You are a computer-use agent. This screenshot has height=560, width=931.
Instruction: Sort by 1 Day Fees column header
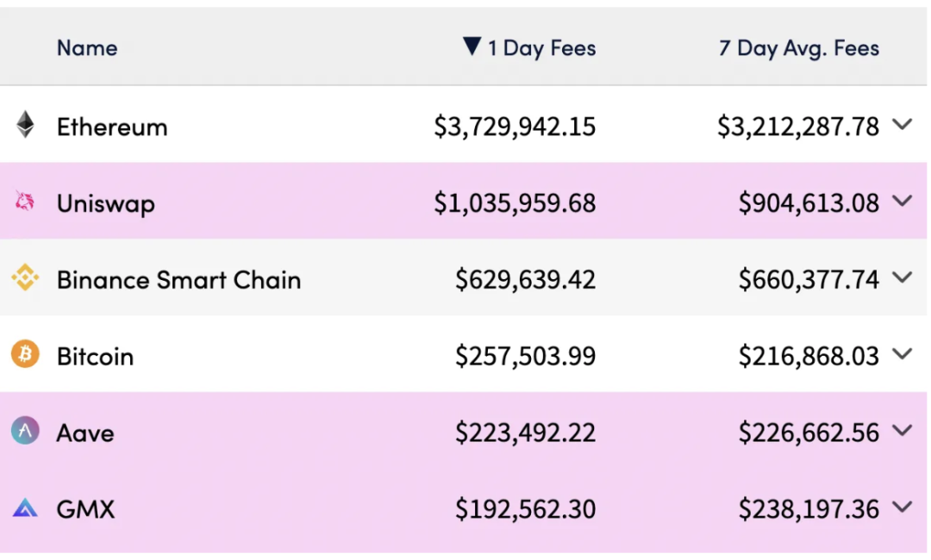(x=541, y=48)
